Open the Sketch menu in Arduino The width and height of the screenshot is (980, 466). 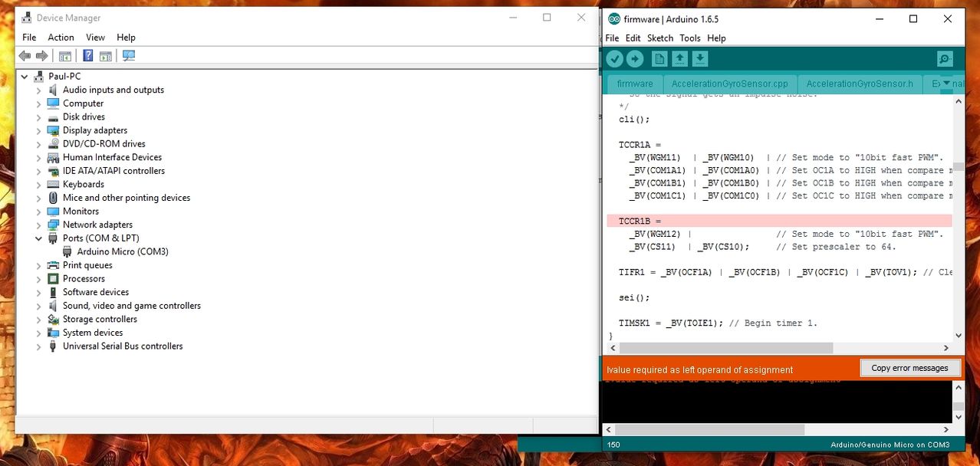[660, 38]
